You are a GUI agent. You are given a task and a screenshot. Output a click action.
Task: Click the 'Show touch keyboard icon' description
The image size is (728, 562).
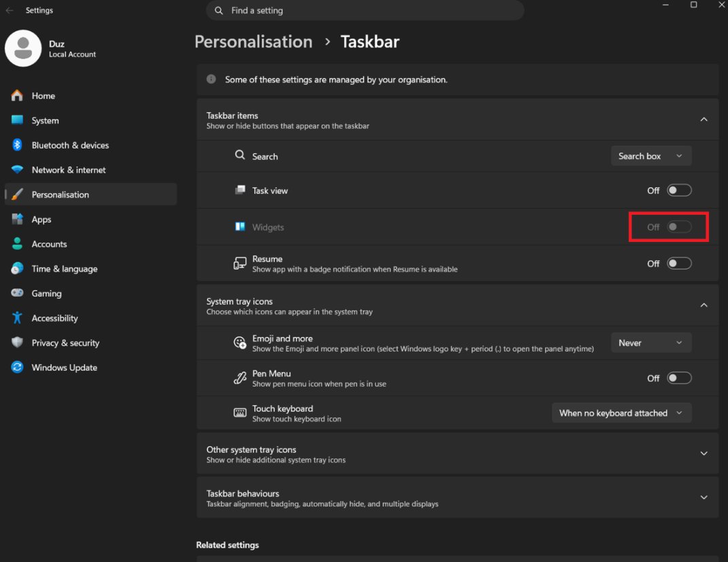coord(297,419)
